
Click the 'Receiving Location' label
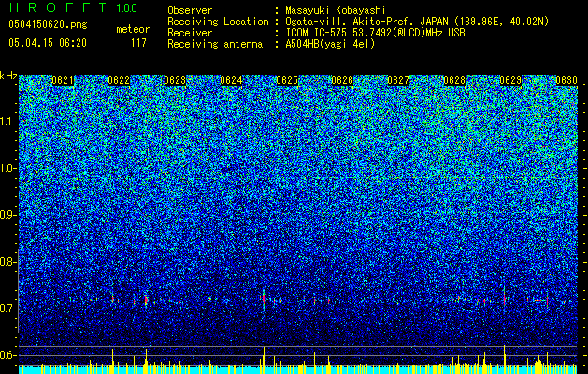[x=218, y=22]
